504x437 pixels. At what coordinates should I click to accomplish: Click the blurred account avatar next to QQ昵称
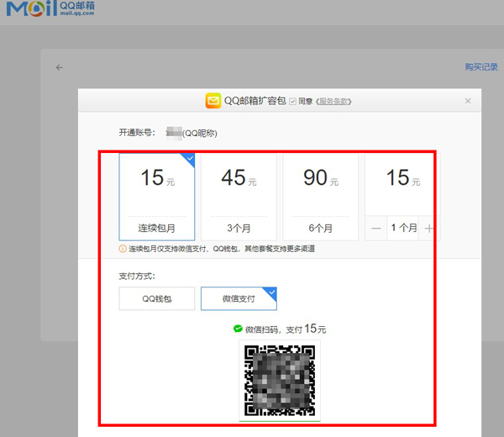(174, 132)
